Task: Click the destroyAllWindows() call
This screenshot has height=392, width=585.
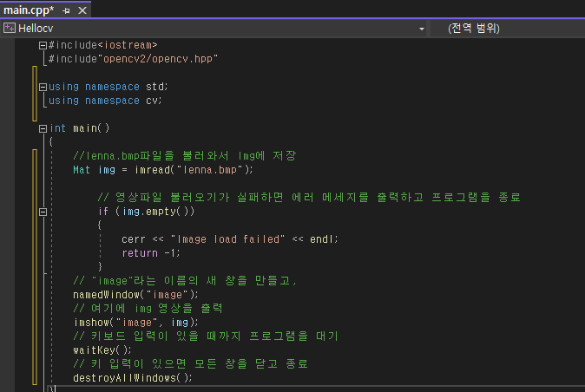Action: 133,378
